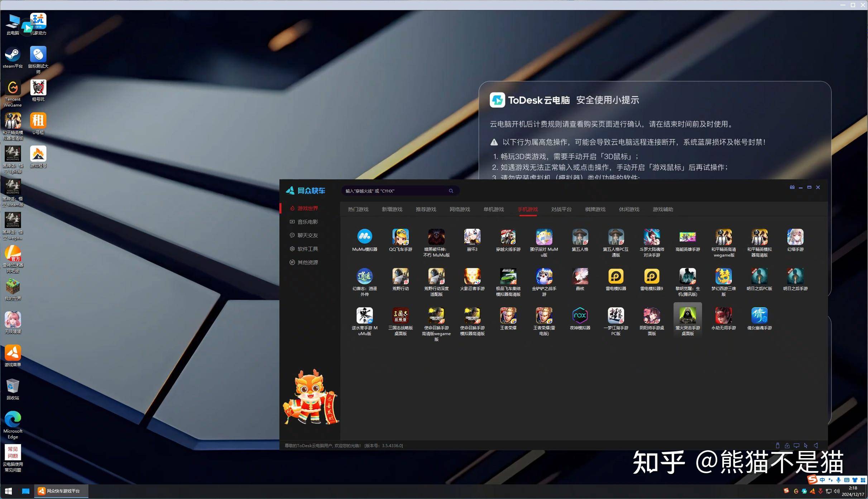Click the keyboard-style icon in 网众快车 title bar
Screen dimensions: 868x499
(792, 187)
